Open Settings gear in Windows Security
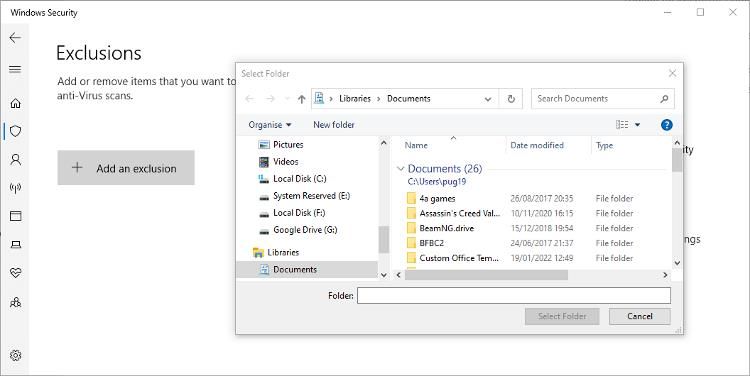Viewport: 750px width, 376px height. tap(15, 355)
